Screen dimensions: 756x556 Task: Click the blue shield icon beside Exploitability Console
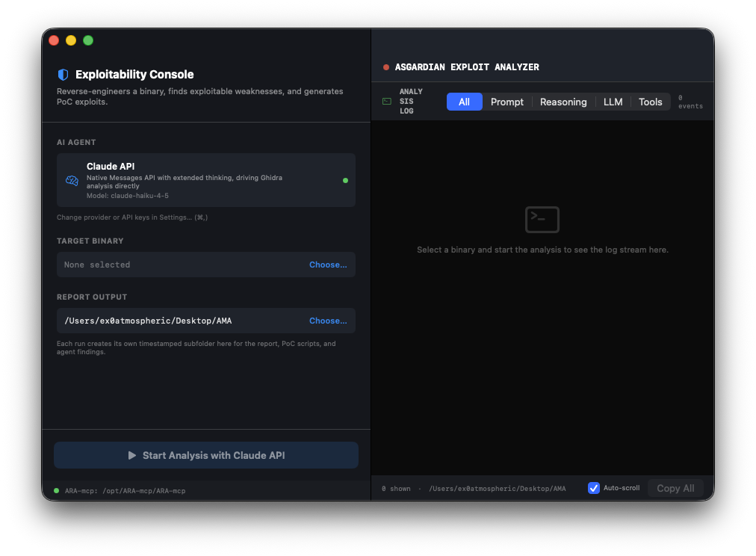[x=63, y=74]
